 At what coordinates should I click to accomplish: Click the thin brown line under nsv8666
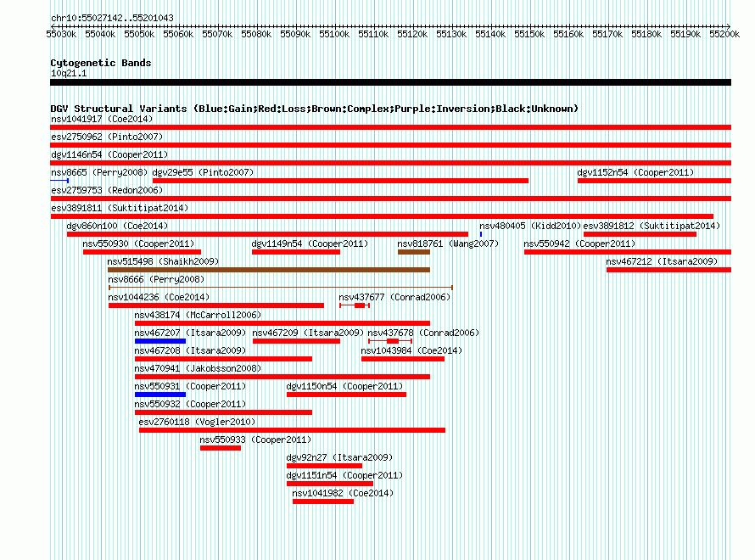click(x=281, y=288)
